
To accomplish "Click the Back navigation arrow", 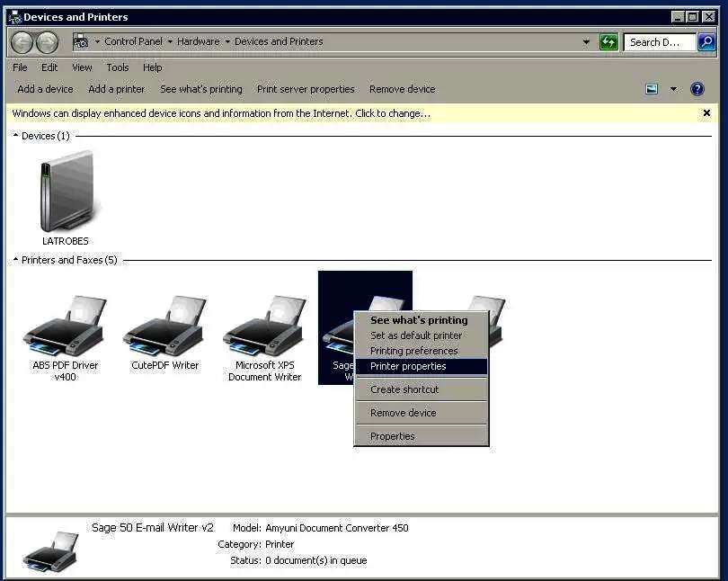I will pos(22,42).
